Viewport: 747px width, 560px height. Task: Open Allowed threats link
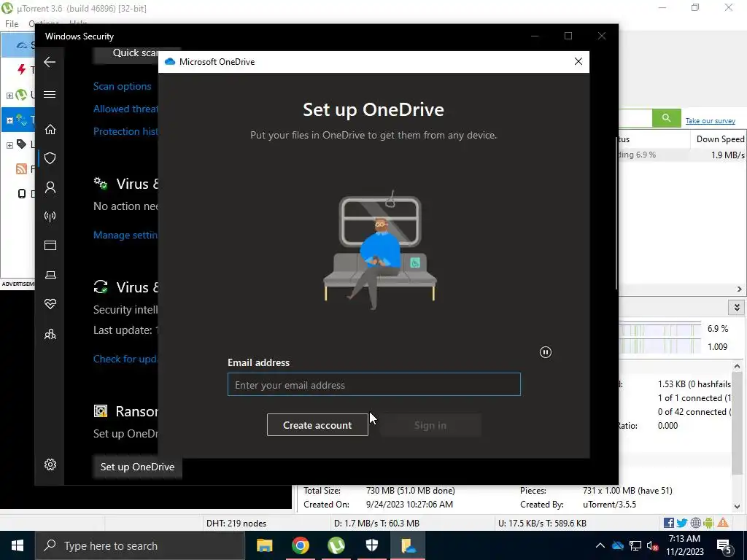[x=125, y=109]
